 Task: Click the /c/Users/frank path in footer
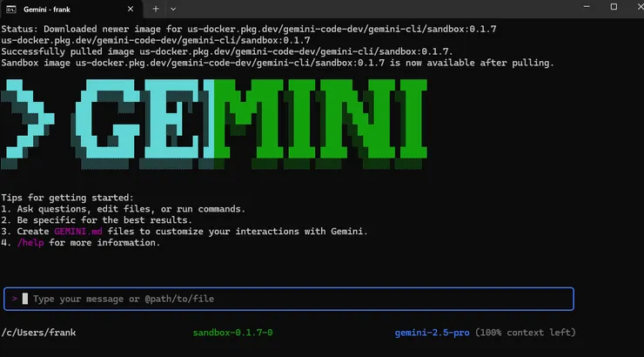(x=38, y=333)
